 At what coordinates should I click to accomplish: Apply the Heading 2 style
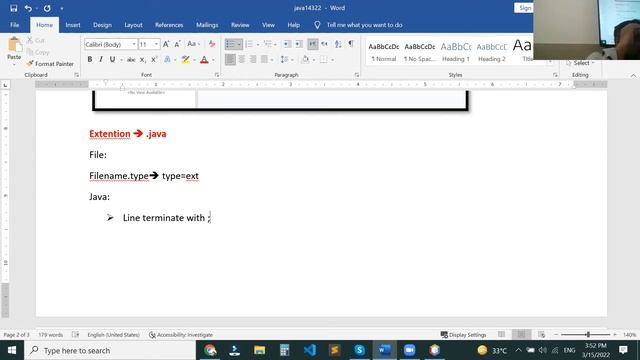tap(492, 51)
